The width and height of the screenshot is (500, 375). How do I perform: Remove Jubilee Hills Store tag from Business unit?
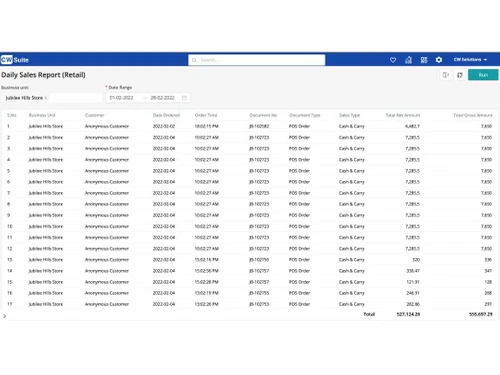pyautogui.click(x=46, y=98)
